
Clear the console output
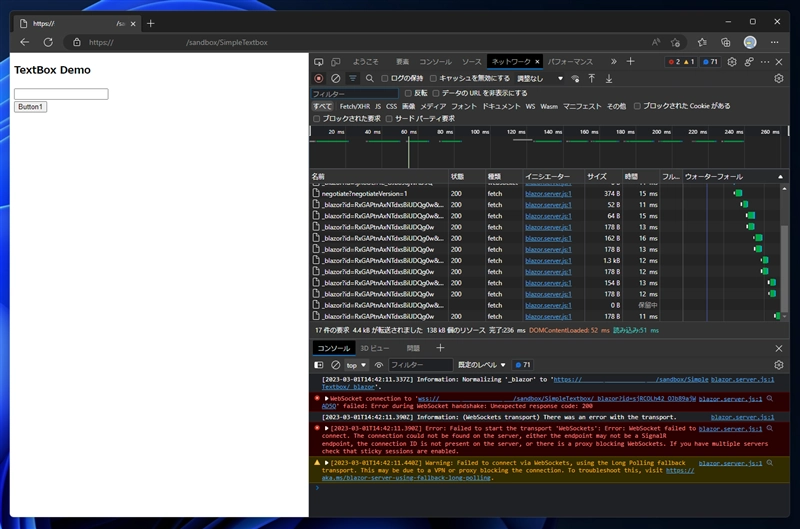[x=335, y=365]
